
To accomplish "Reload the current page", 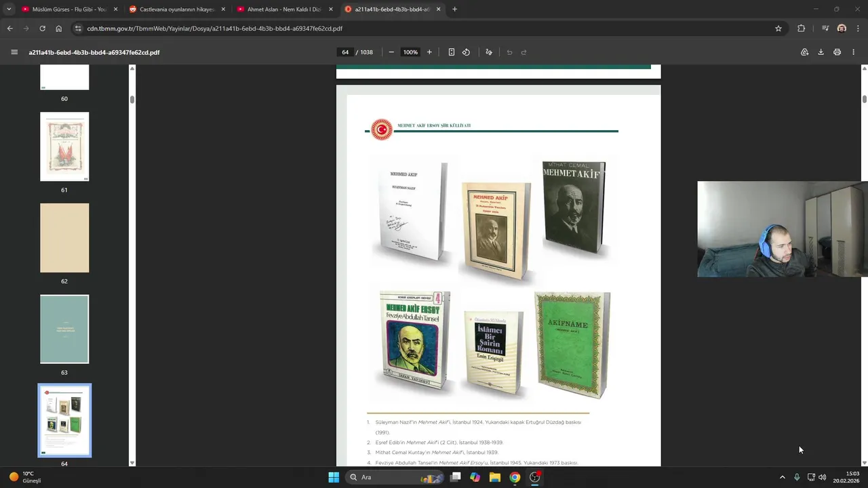I will point(42,28).
